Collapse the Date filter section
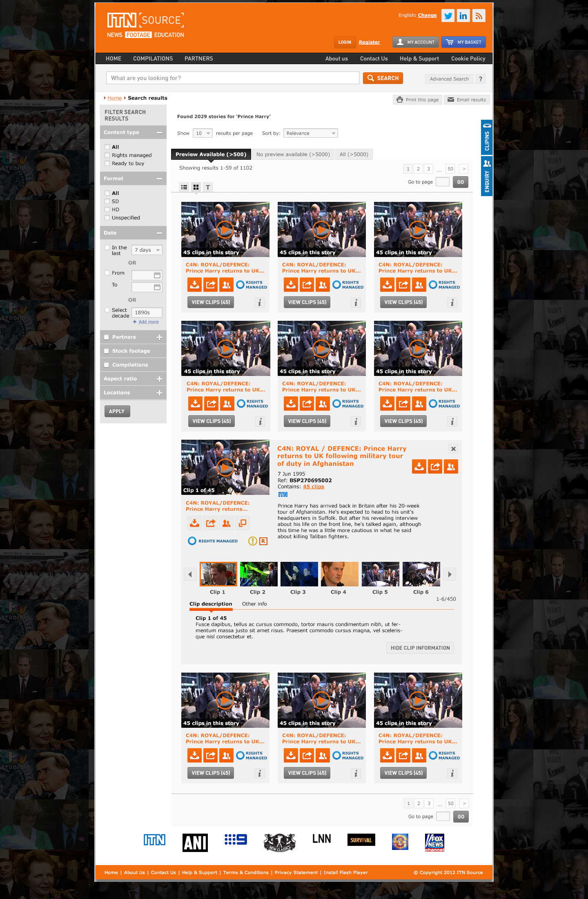Viewport: 588px width, 899px height. coord(159,233)
